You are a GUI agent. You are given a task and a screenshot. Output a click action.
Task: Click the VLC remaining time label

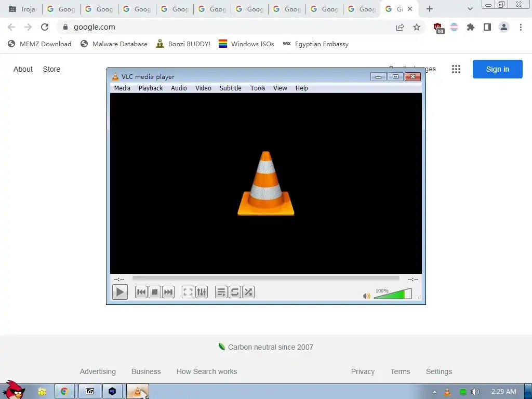tap(413, 279)
